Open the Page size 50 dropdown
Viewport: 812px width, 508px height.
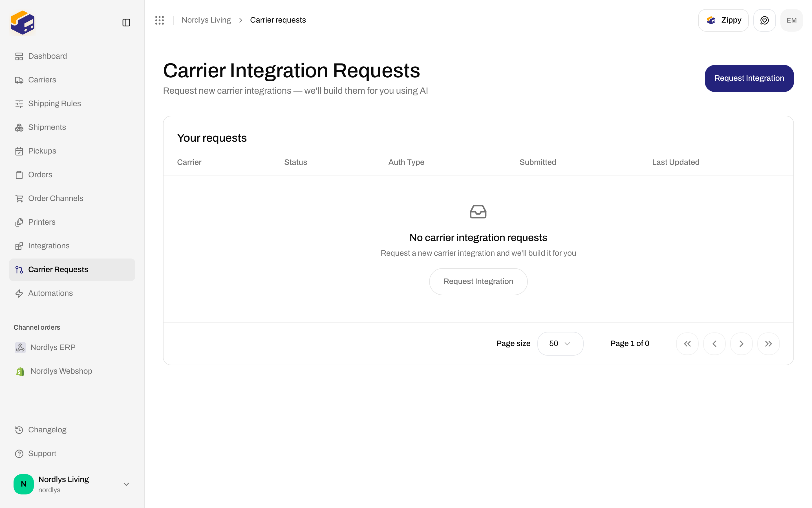point(560,343)
